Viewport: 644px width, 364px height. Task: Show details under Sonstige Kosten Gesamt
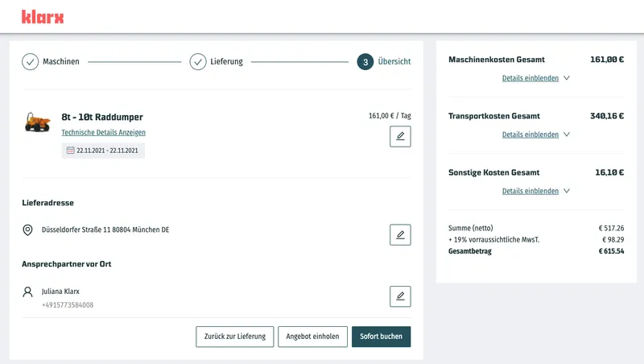pyautogui.click(x=530, y=191)
